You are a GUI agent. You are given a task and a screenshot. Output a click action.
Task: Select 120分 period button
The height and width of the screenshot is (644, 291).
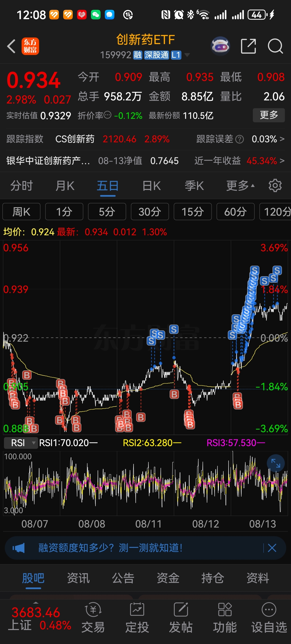click(x=275, y=212)
